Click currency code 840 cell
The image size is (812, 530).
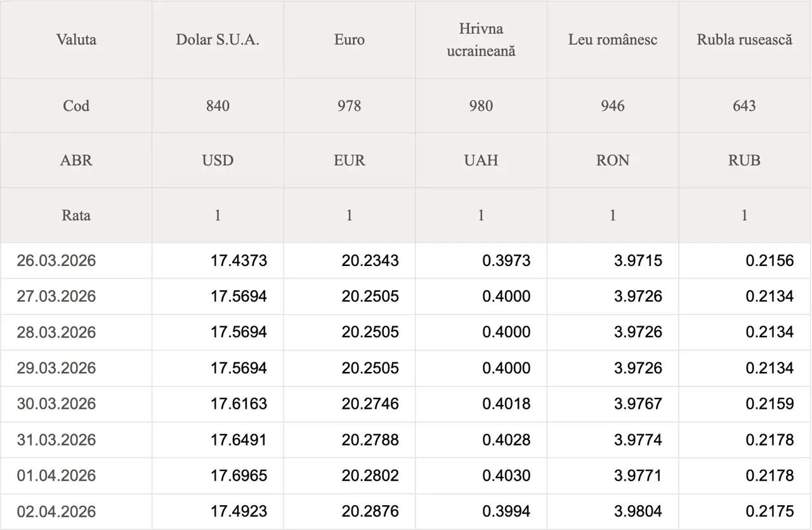pyautogui.click(x=218, y=105)
